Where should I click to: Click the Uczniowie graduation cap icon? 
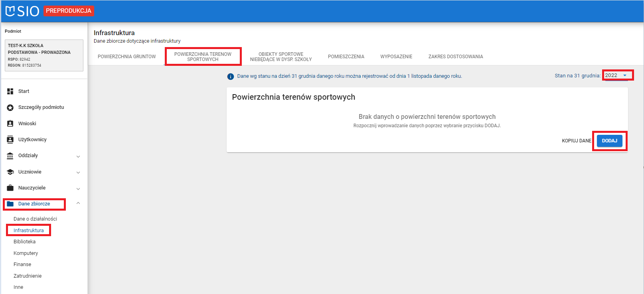[x=10, y=172]
